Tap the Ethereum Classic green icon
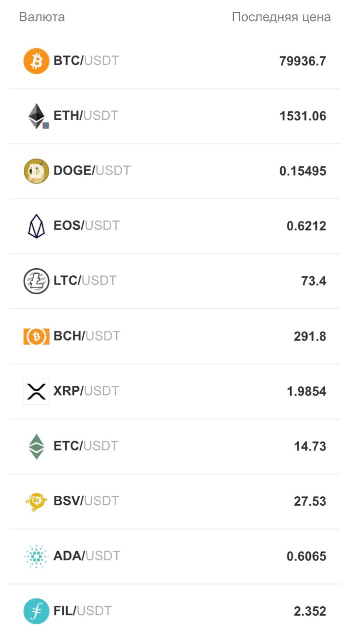 (36, 447)
